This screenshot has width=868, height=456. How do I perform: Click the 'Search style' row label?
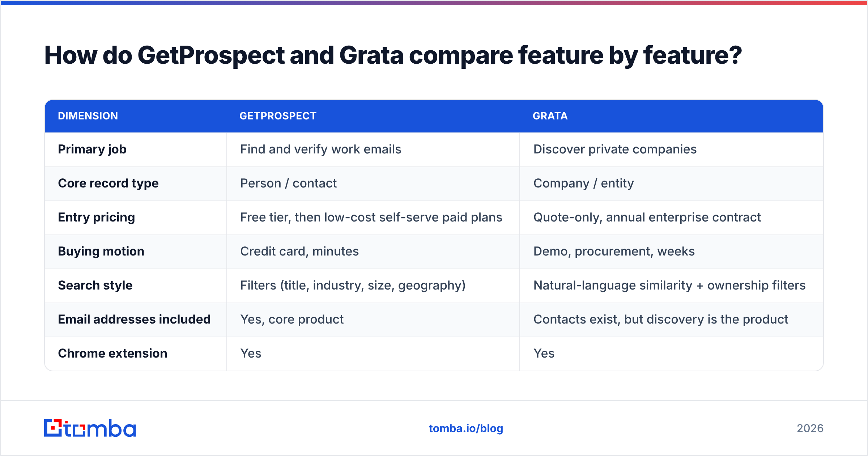[95, 286]
